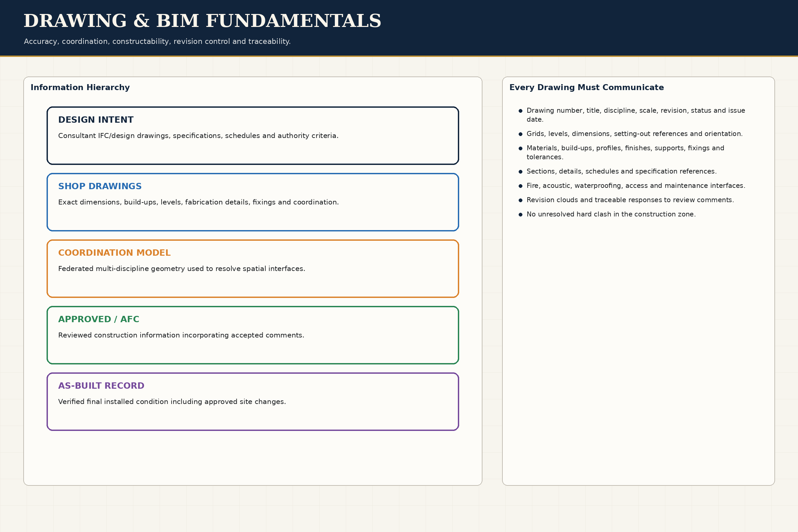Click the 'Reviewed construction information' description
The width and height of the screenshot is (798, 532).
click(x=181, y=335)
